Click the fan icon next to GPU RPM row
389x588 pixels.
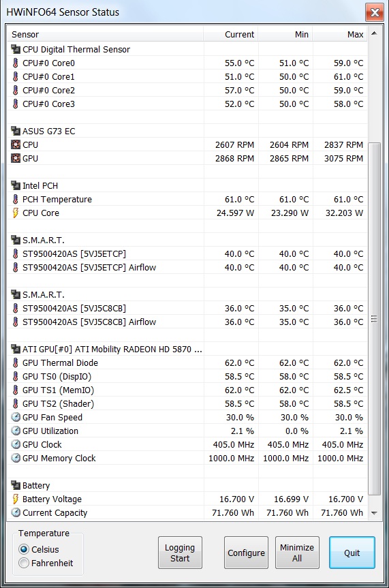coord(16,158)
